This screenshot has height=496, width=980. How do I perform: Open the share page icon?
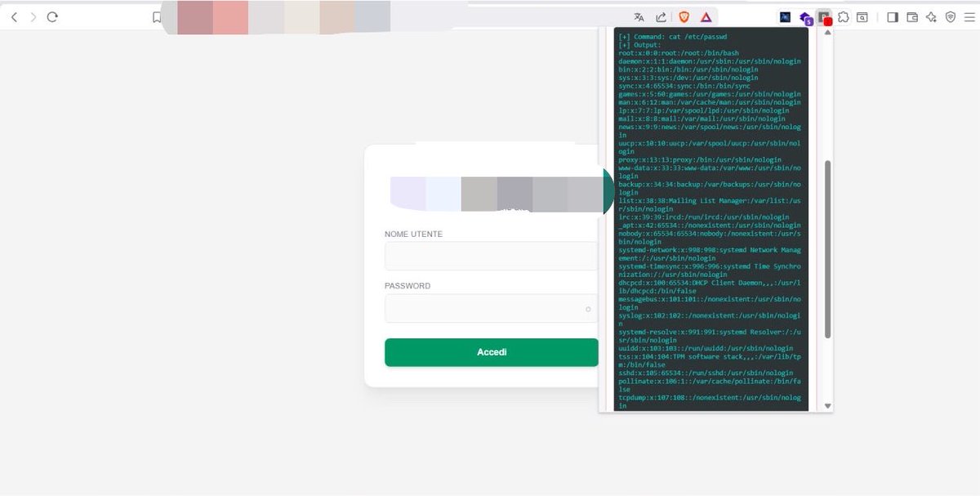661,16
